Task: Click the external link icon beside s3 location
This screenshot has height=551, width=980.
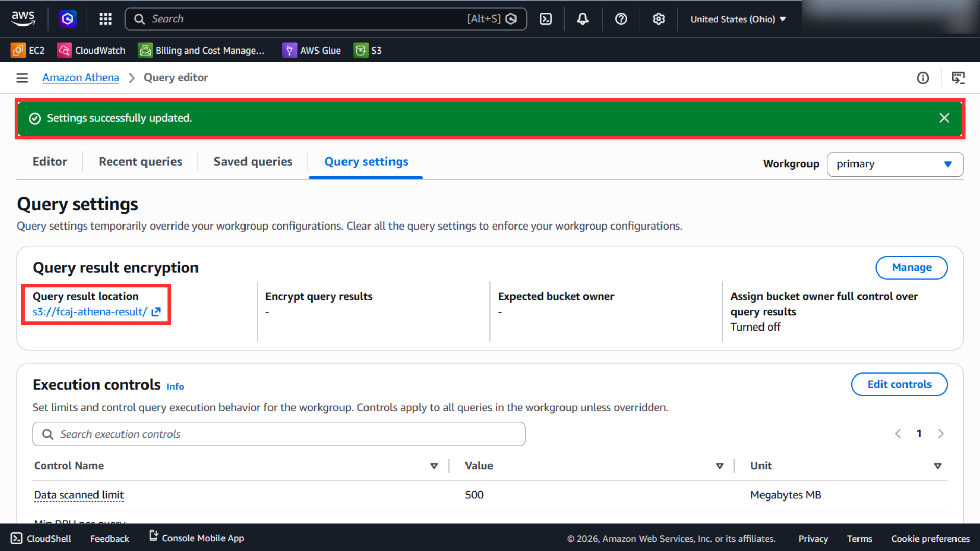Action: 156,312
